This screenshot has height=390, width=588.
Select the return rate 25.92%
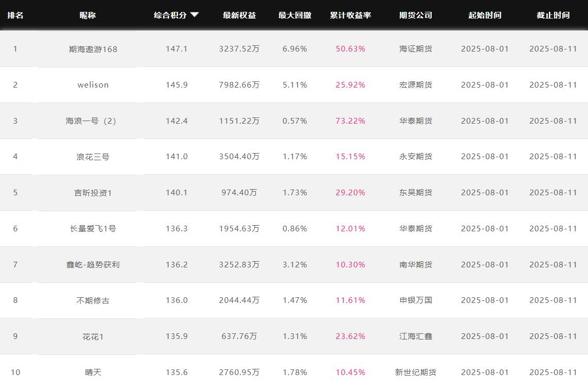(x=350, y=84)
